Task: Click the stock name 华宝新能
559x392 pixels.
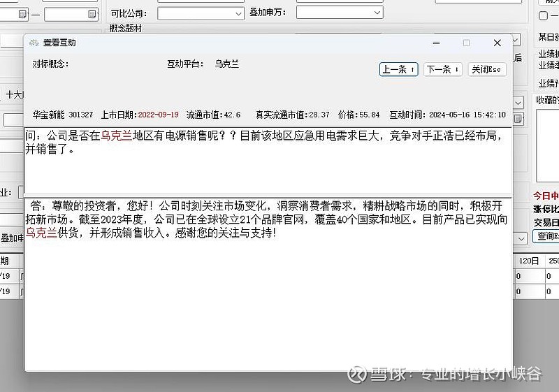Action: (48, 115)
